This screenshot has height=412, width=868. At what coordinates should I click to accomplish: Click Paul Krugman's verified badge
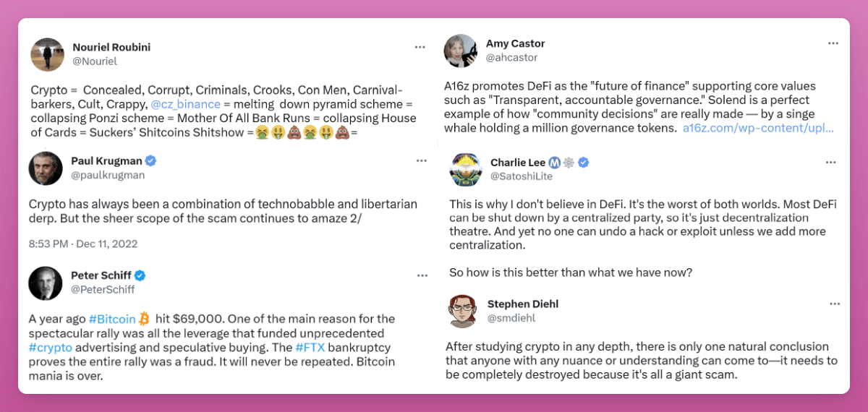point(151,160)
